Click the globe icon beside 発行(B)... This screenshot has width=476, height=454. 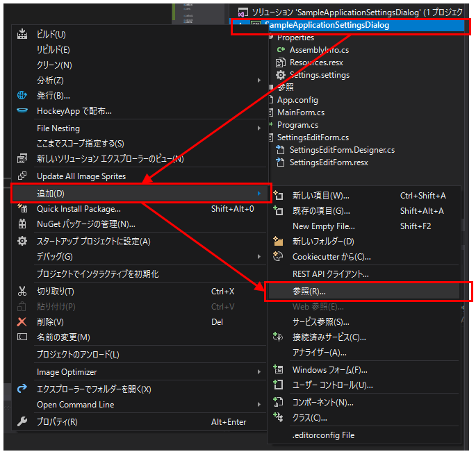point(22,96)
